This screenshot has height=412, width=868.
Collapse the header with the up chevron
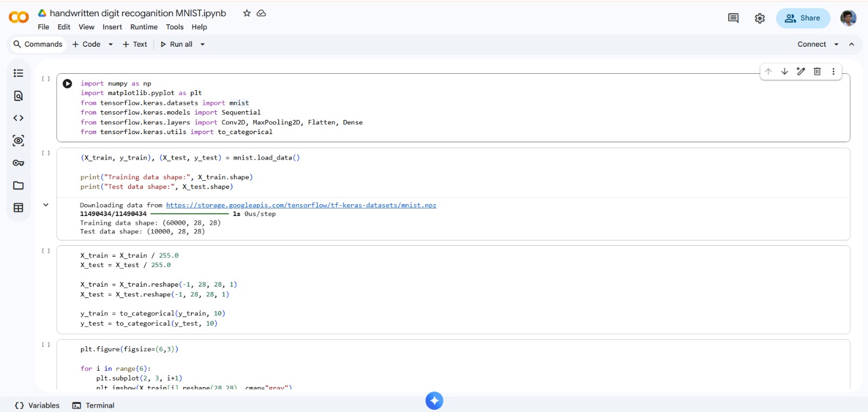point(852,45)
